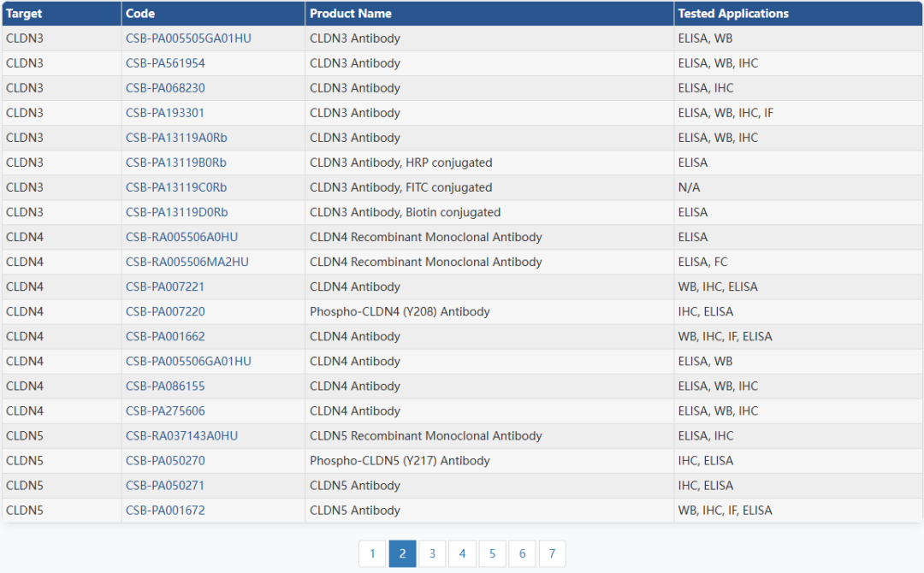Jump to page 7 in pagination

[x=552, y=553]
